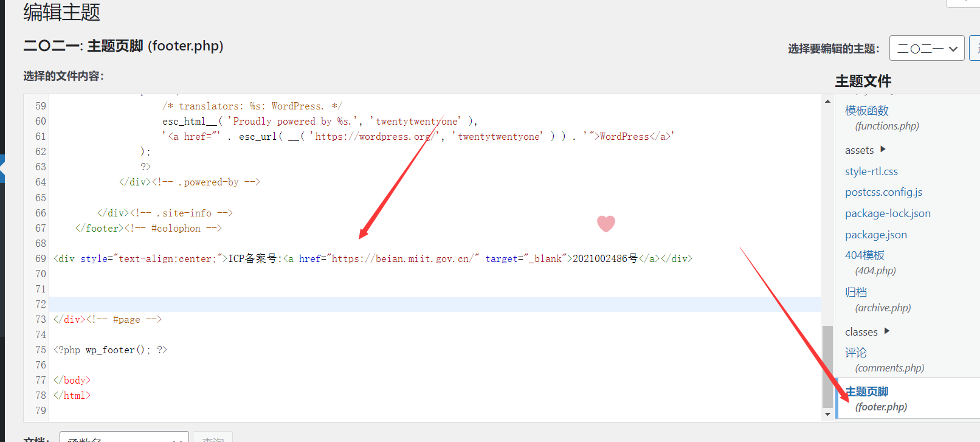Open the theme selection dropdown 二〇二一

(927, 48)
